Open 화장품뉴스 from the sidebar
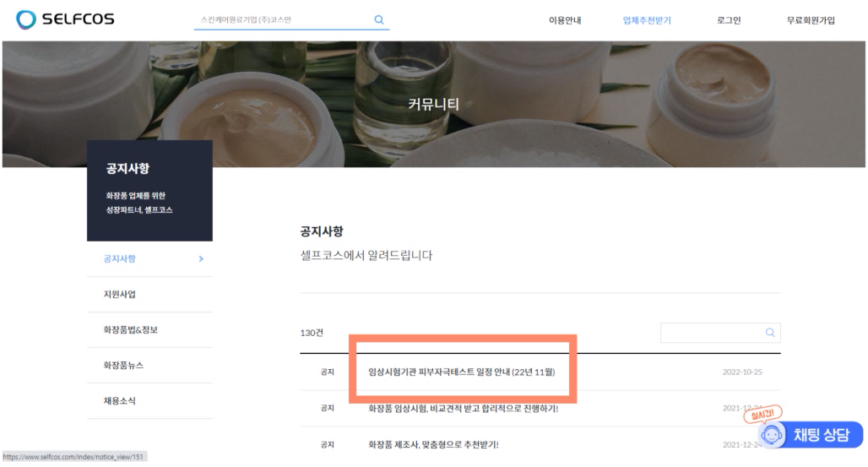868x467 pixels. [x=119, y=366]
